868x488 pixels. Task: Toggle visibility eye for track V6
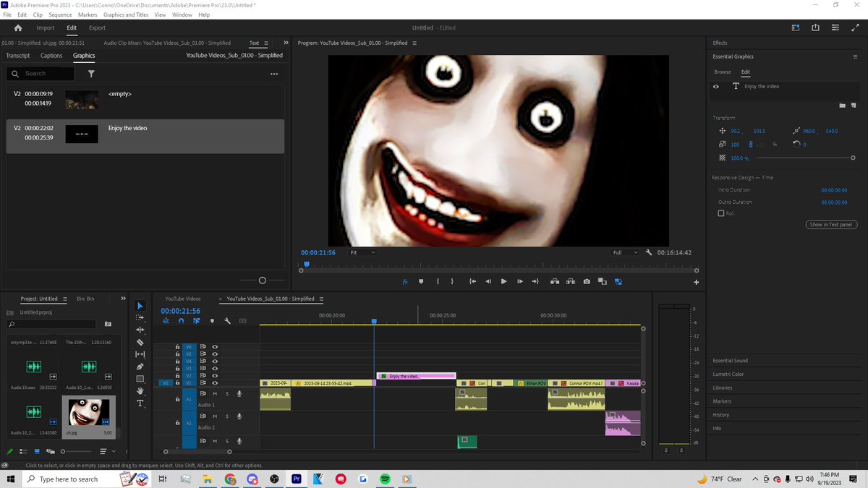point(215,347)
